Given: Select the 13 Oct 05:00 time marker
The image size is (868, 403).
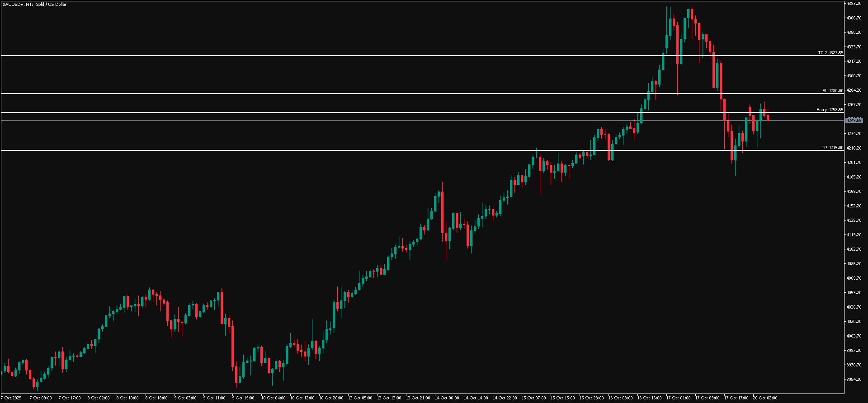Looking at the screenshot, I should click(x=360, y=398).
